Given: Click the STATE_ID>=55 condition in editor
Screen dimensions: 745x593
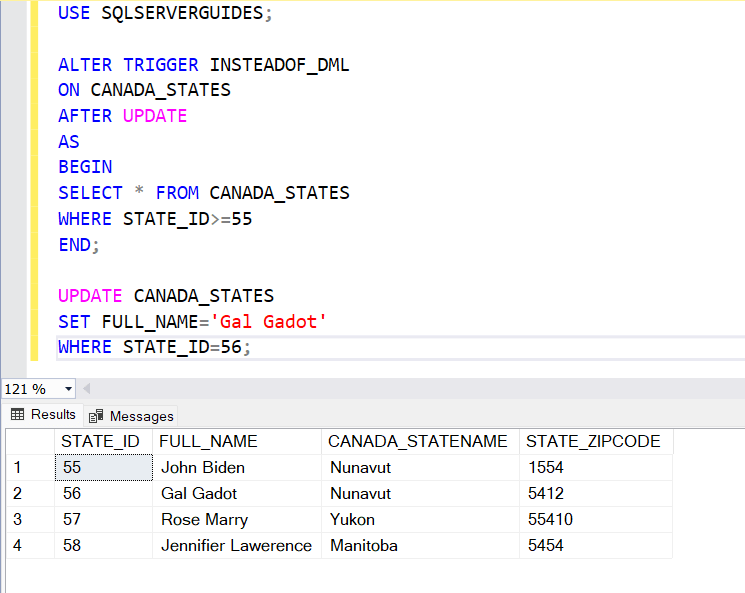Looking at the screenshot, I should pos(188,219).
